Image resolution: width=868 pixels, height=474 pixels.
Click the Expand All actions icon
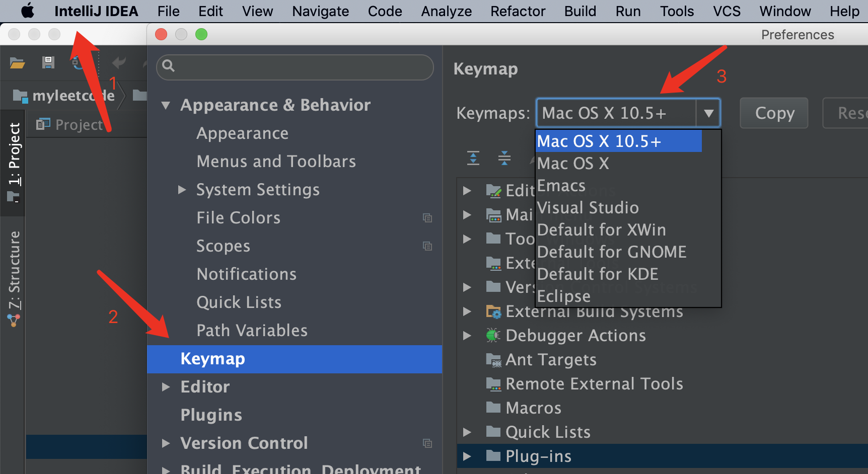point(473,158)
